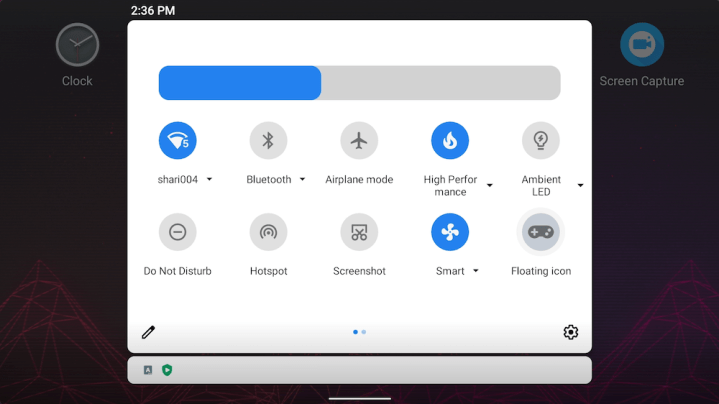
Task: Launch the Screen Capture app
Action: 641,45
